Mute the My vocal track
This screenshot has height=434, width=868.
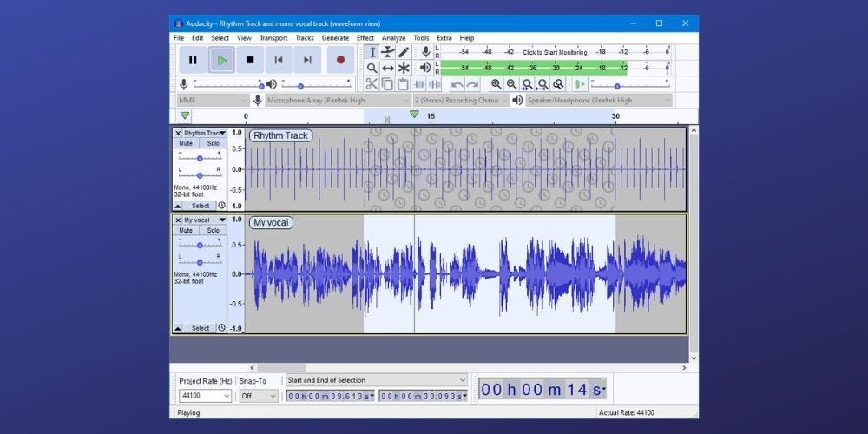coord(186,230)
